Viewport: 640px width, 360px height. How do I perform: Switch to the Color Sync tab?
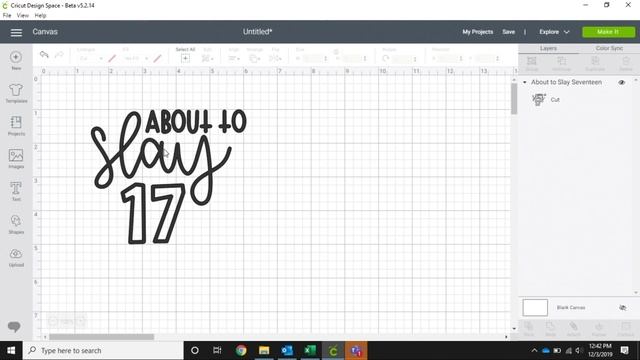pos(609,49)
